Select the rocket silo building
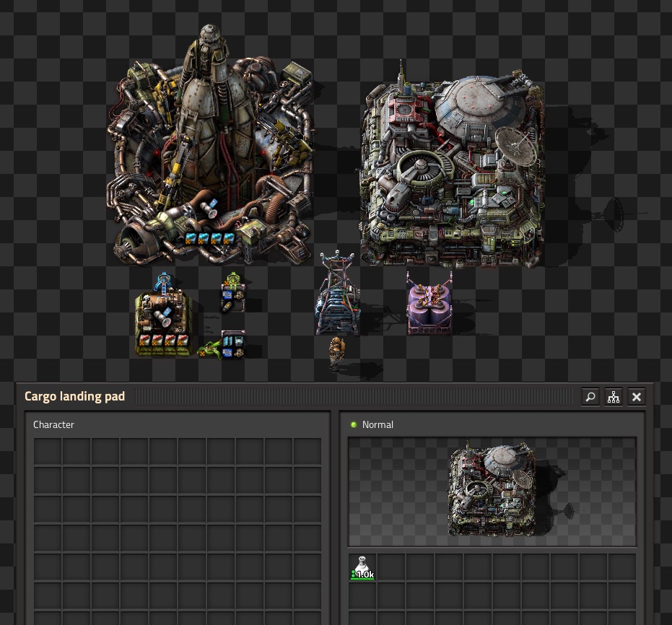Image resolution: width=672 pixels, height=625 pixels. point(210,146)
